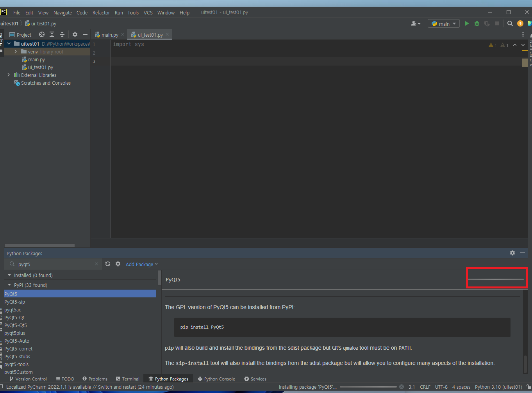Open the File menu

tap(17, 12)
